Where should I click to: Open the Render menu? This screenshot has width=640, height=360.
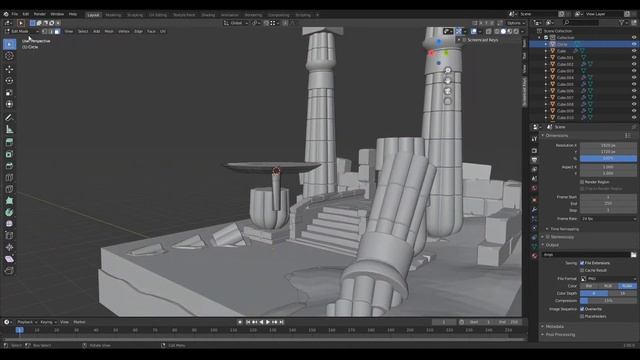[x=40, y=14]
